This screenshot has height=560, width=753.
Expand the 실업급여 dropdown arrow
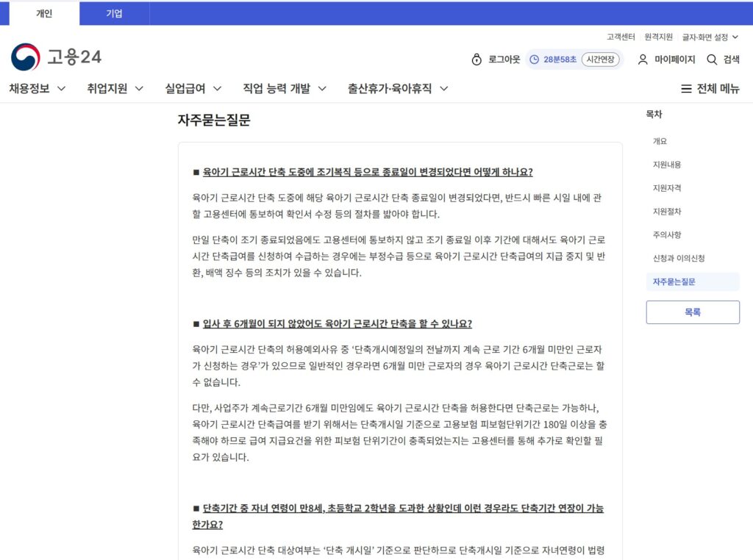(216, 87)
